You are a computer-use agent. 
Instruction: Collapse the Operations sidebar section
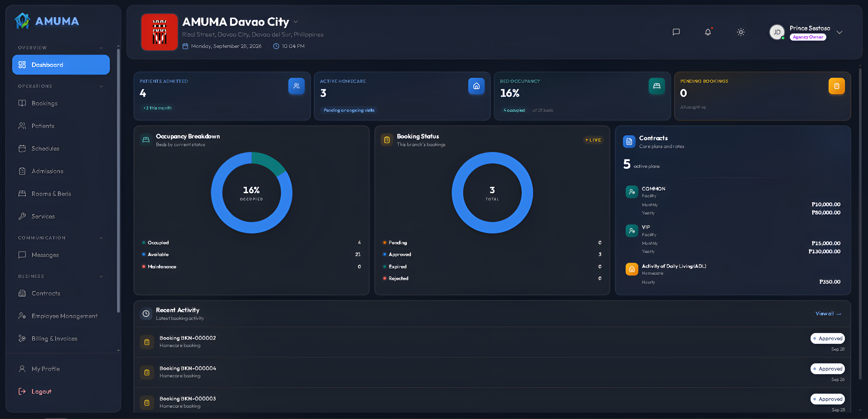(x=101, y=86)
